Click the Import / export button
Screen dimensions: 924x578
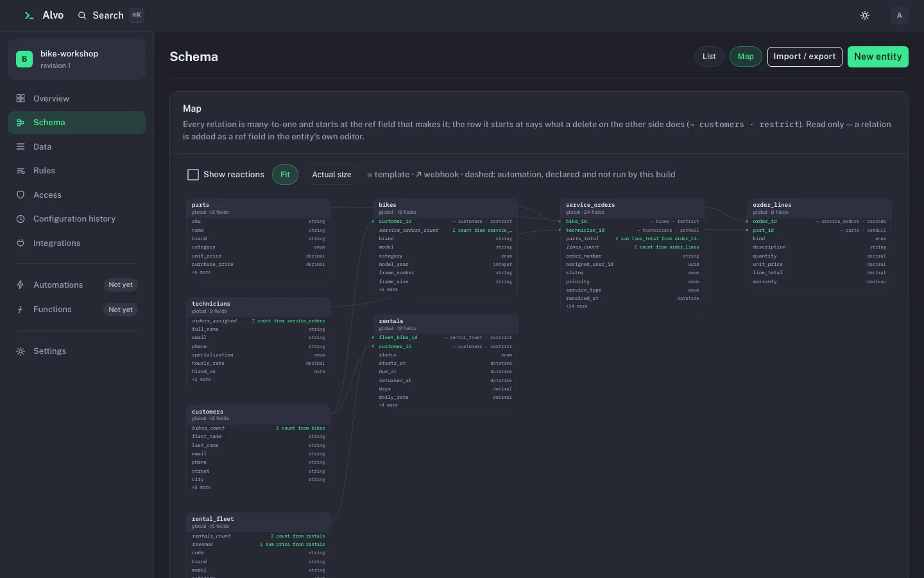point(805,57)
